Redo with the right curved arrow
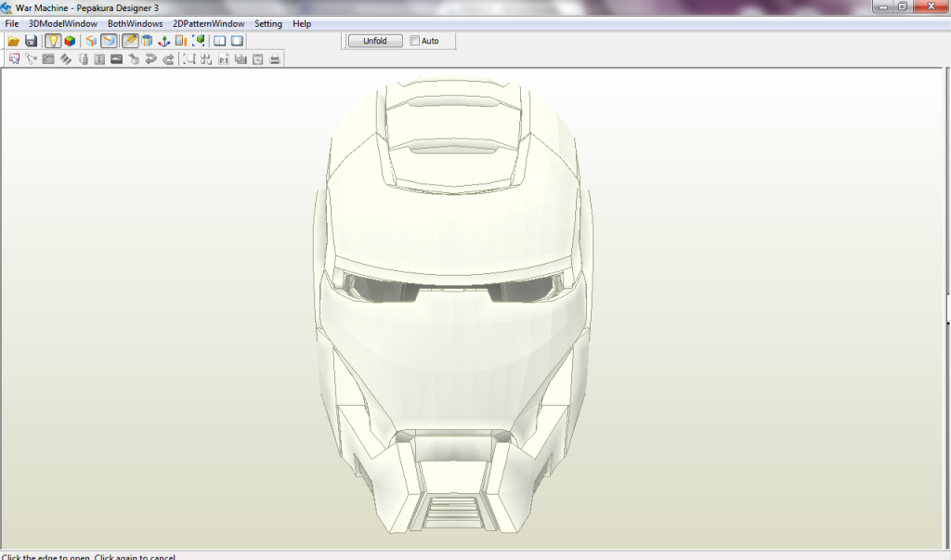Image resolution: width=951 pixels, height=560 pixels. [x=169, y=59]
